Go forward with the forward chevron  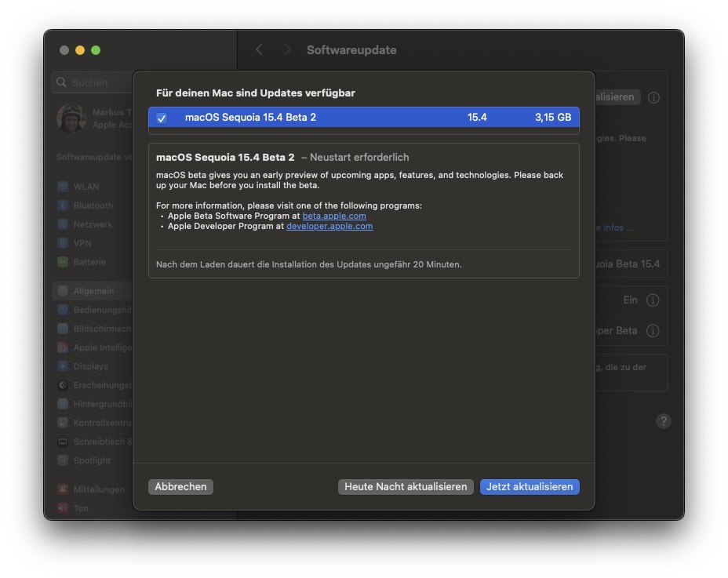287,49
